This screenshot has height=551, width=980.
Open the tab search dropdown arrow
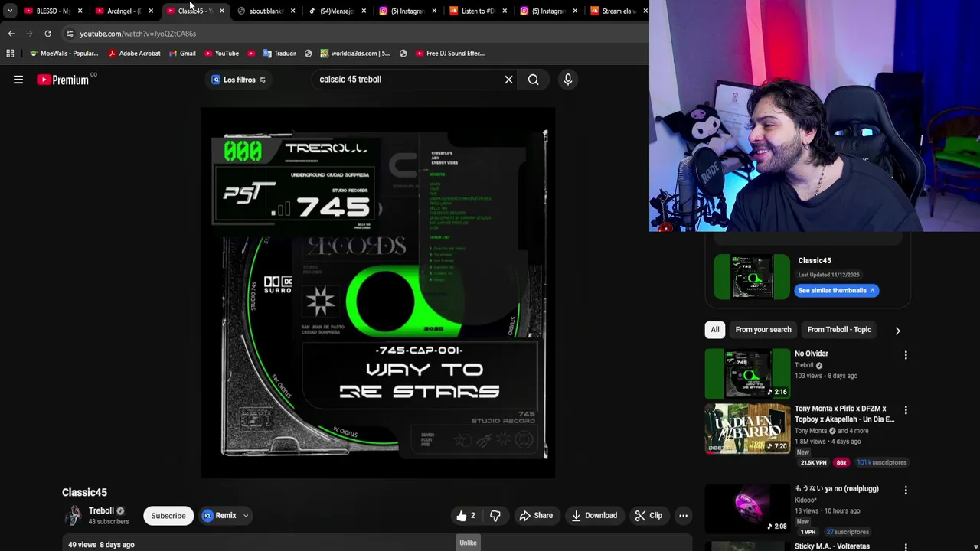(x=10, y=11)
